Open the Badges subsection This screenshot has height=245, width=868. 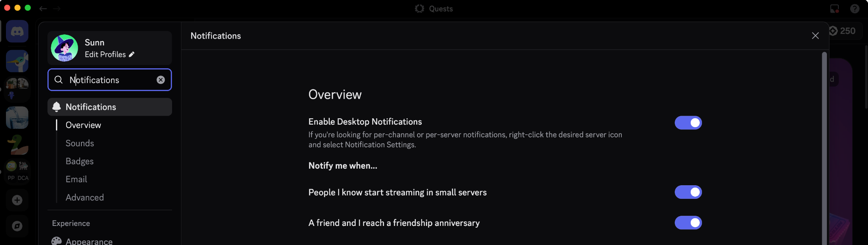[80, 161]
